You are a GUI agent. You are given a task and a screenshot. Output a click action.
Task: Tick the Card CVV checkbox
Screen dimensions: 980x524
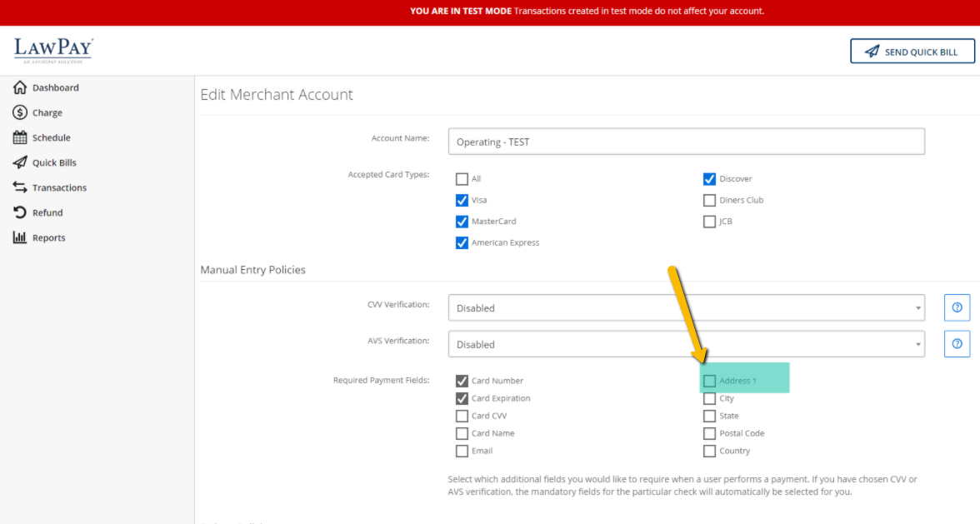(462, 416)
